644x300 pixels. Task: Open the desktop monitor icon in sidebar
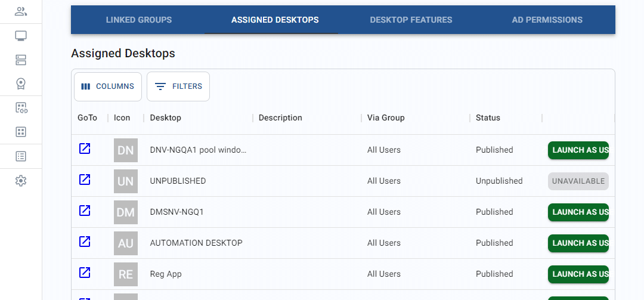[20, 36]
